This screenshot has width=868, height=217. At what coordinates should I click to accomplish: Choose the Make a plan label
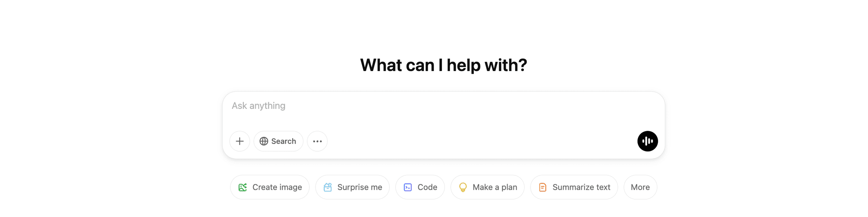tap(495, 187)
